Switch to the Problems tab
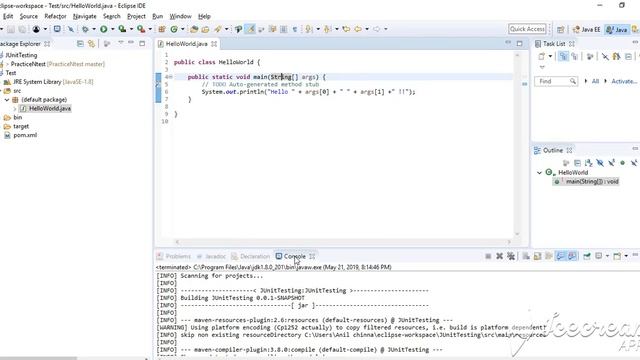Screen dimensions: 640x360 (174, 256)
